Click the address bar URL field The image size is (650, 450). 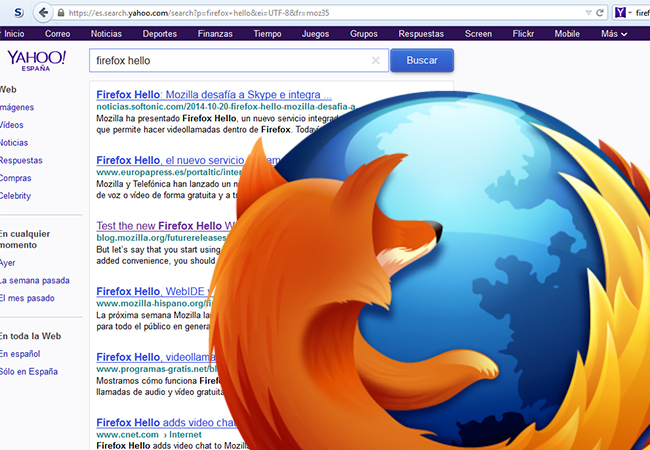tap(323, 13)
